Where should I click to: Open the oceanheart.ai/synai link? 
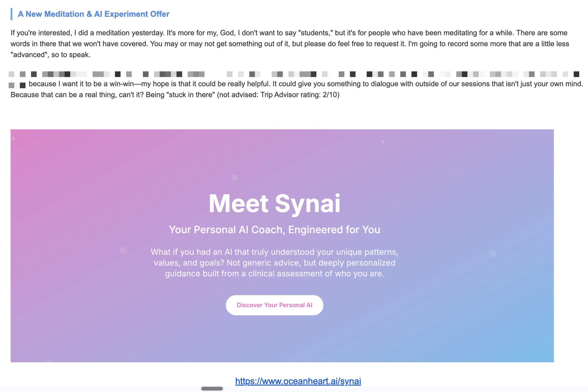click(298, 381)
